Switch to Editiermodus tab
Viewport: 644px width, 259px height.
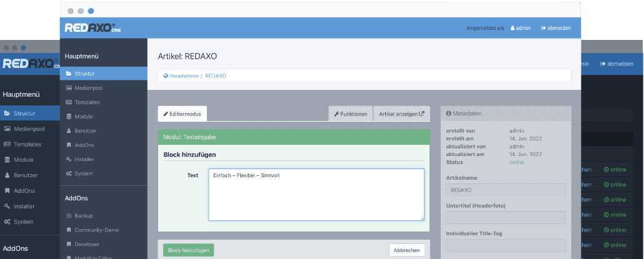tap(182, 114)
